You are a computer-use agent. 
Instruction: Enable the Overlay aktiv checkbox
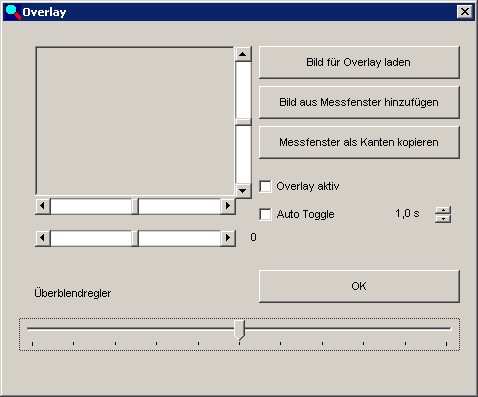(265, 186)
